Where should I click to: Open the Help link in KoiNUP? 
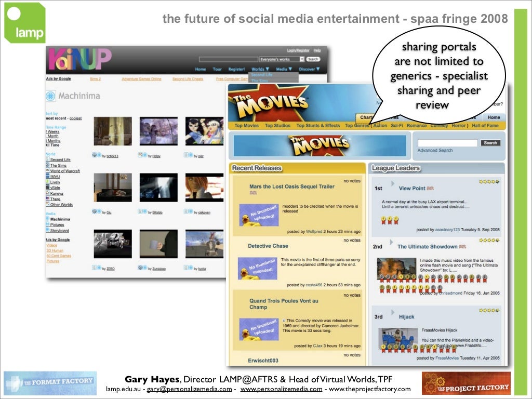click(x=317, y=50)
